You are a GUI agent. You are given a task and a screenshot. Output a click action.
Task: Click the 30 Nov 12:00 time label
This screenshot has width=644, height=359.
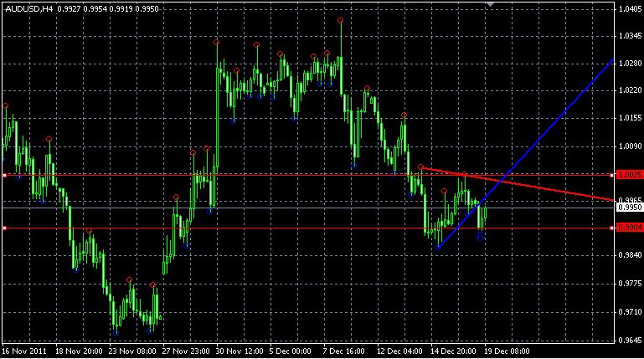click(x=240, y=351)
